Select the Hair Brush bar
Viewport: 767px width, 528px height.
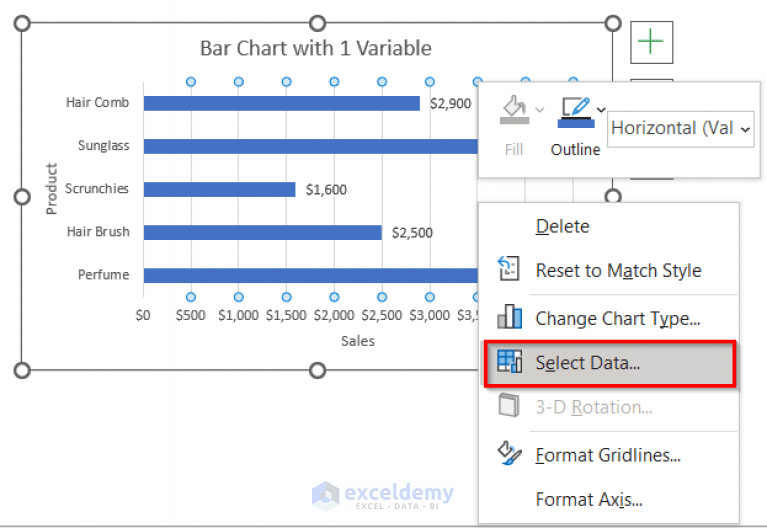click(x=263, y=232)
